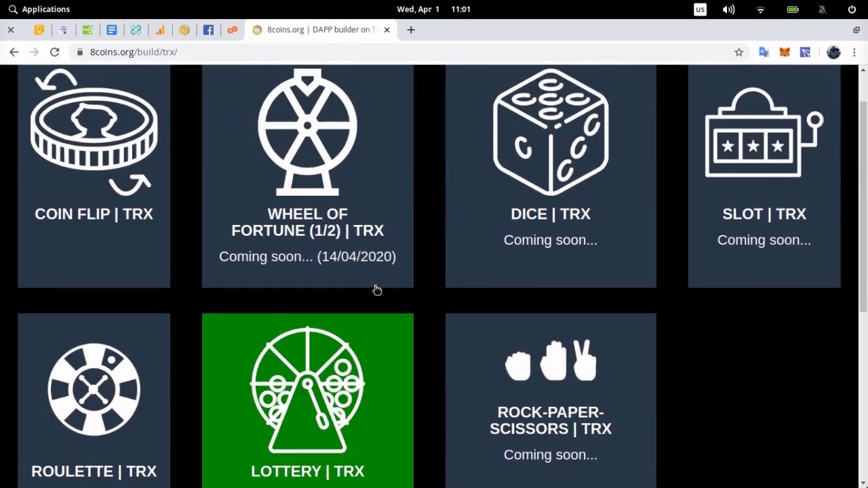
Task: Switch to the Google Docs pinned tab
Action: pos(112,30)
